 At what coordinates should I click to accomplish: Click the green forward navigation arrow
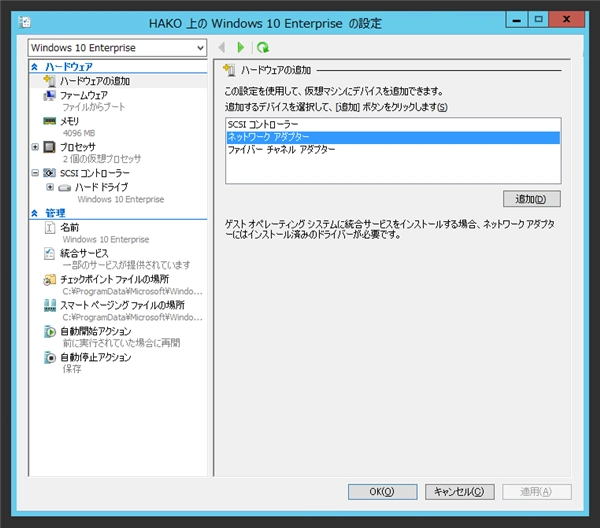(241, 47)
